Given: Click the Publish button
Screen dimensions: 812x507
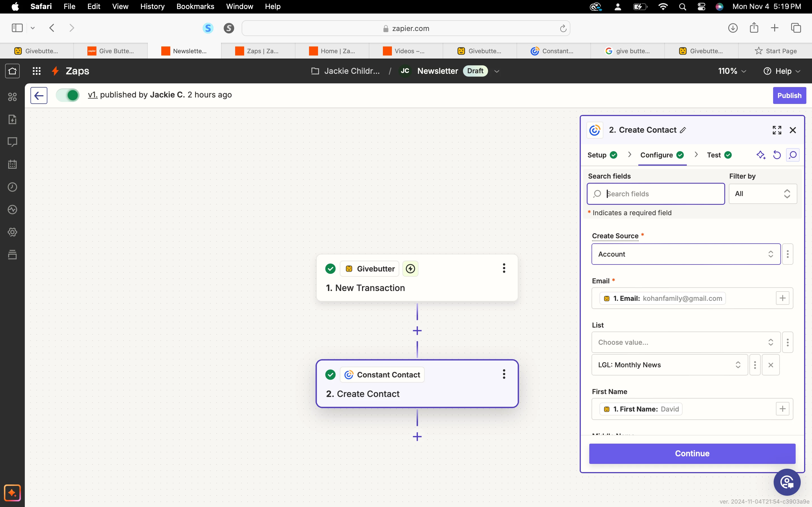Looking at the screenshot, I should [x=789, y=95].
